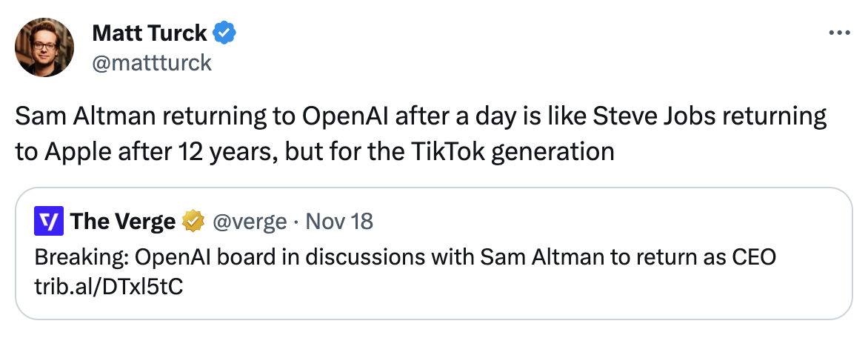
Task: Click the blue verified badge
Action: point(225,33)
